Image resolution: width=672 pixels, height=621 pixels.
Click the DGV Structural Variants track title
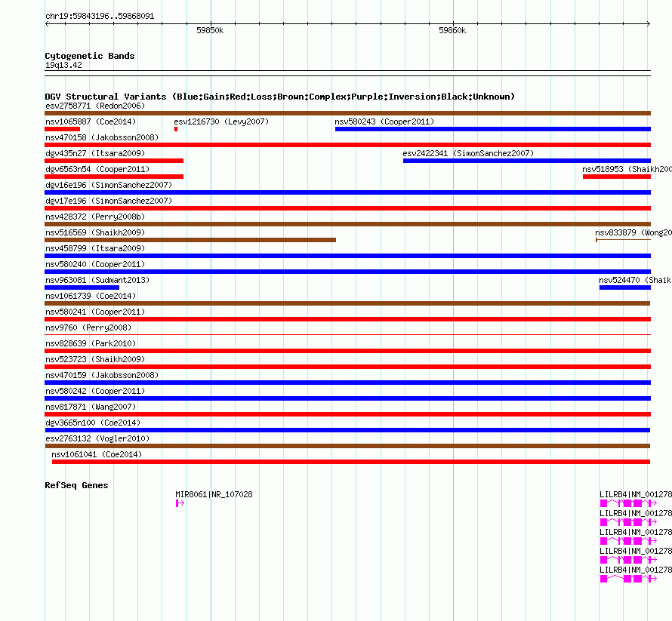click(280, 97)
